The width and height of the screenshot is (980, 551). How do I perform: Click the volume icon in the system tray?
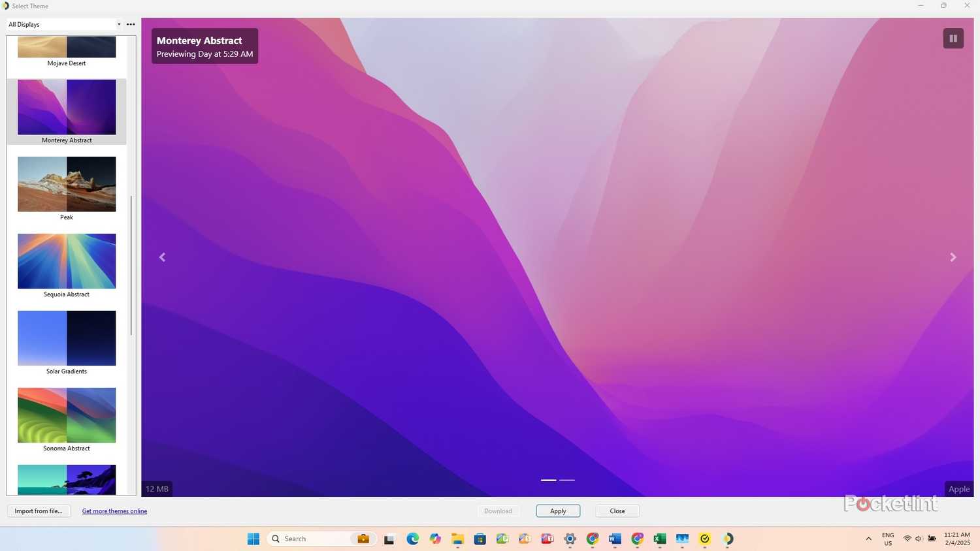pyautogui.click(x=919, y=539)
